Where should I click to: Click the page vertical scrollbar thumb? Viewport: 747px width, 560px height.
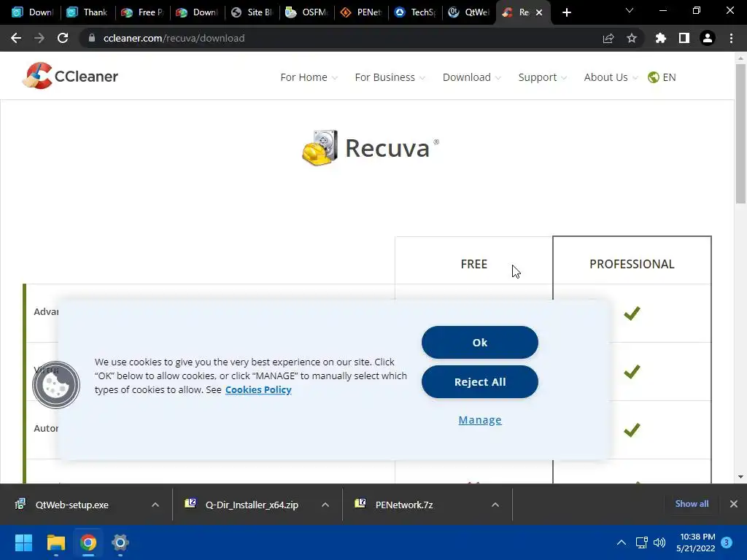click(740, 133)
